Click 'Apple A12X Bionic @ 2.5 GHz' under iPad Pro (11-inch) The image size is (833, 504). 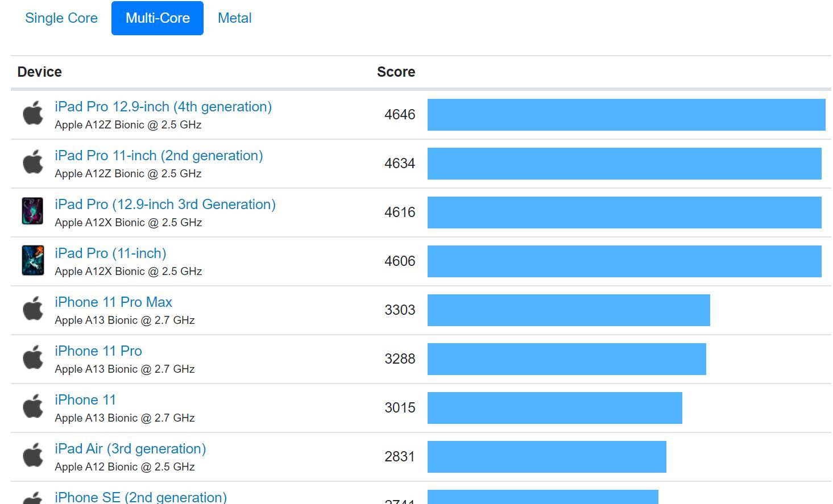129,272
